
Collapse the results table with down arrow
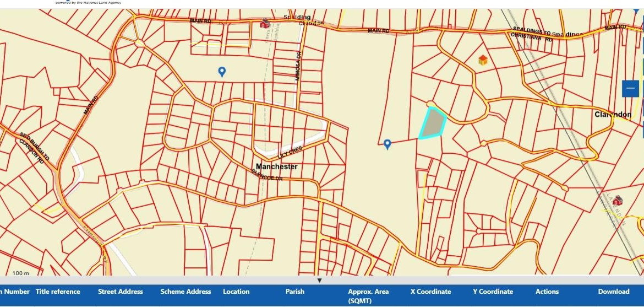(319, 281)
